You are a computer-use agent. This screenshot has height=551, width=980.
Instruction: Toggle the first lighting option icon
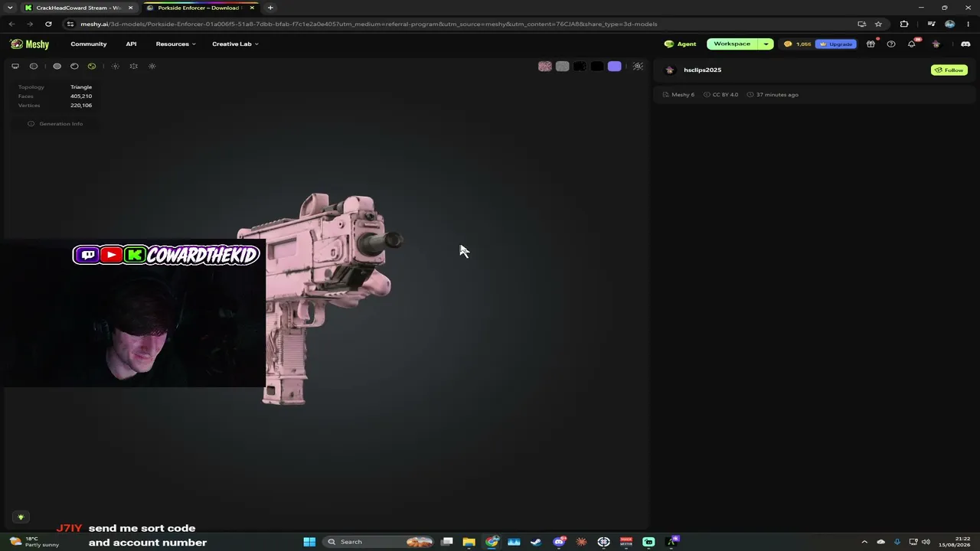116,67
